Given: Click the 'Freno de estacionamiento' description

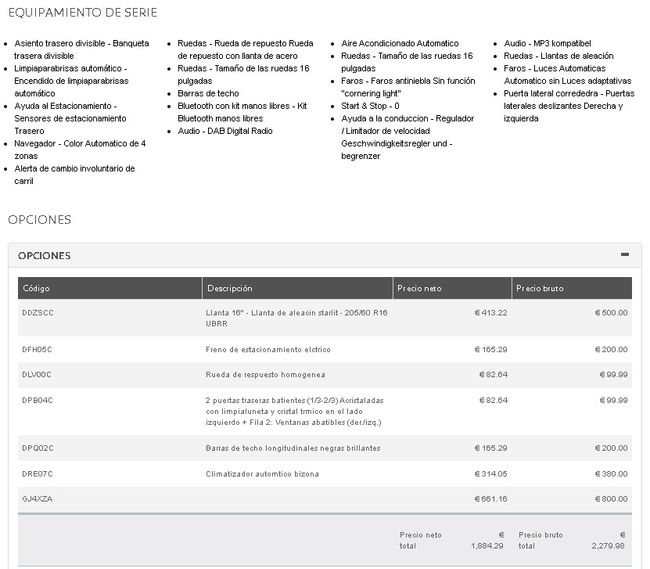Looking at the screenshot, I should pyautogui.click(x=268, y=350).
